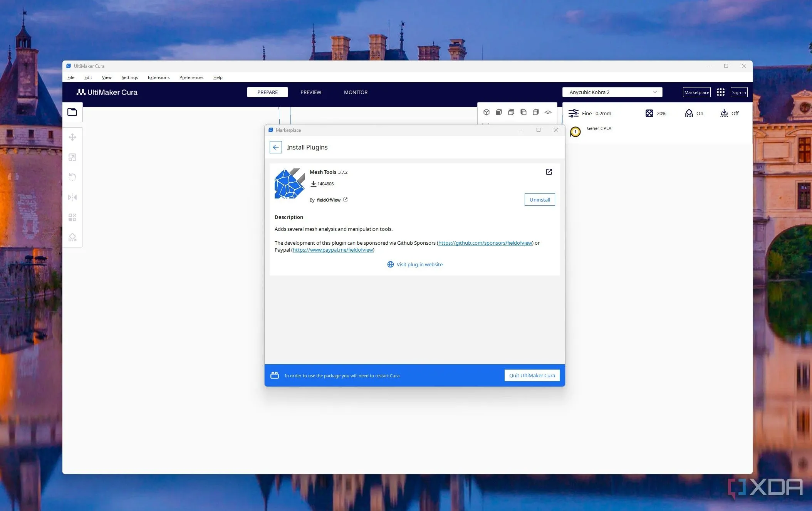Screen dimensions: 812x511
Task: Click the Uninstall button for Mesh Tools
Action: click(539, 200)
